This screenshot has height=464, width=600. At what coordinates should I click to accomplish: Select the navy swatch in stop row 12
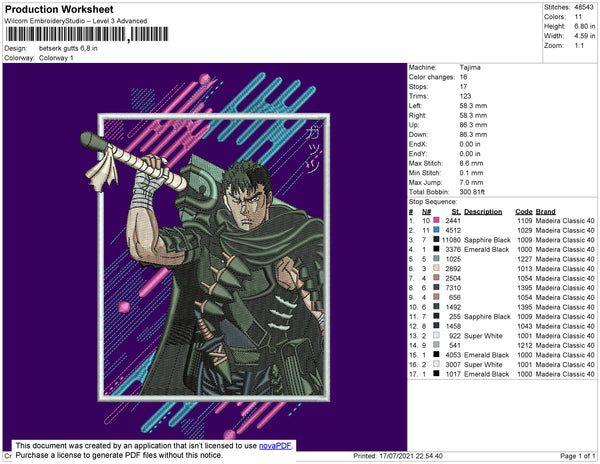pyautogui.click(x=436, y=326)
